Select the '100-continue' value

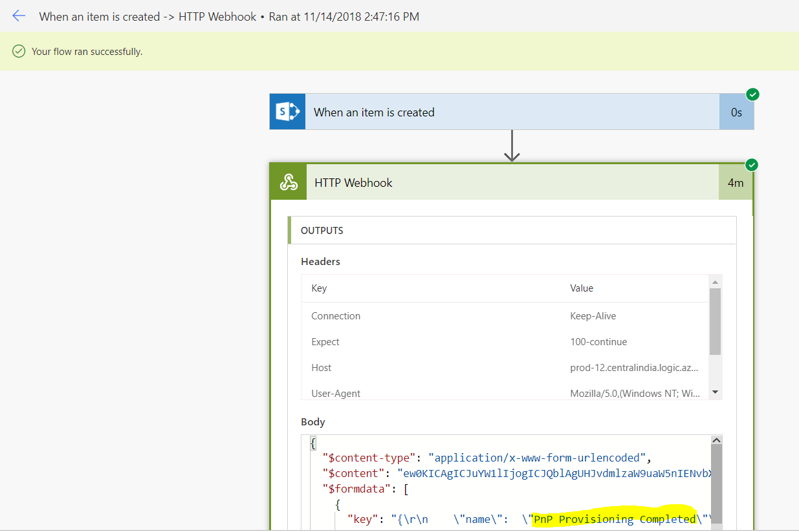(x=598, y=342)
